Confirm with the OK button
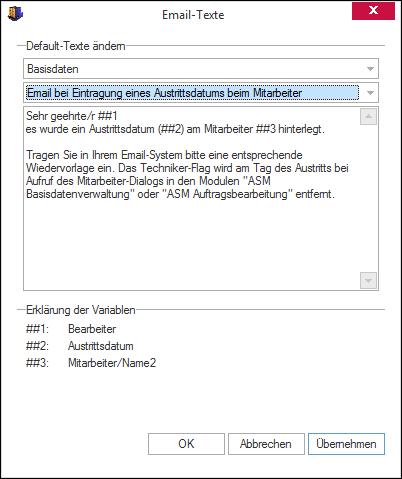 click(186, 444)
